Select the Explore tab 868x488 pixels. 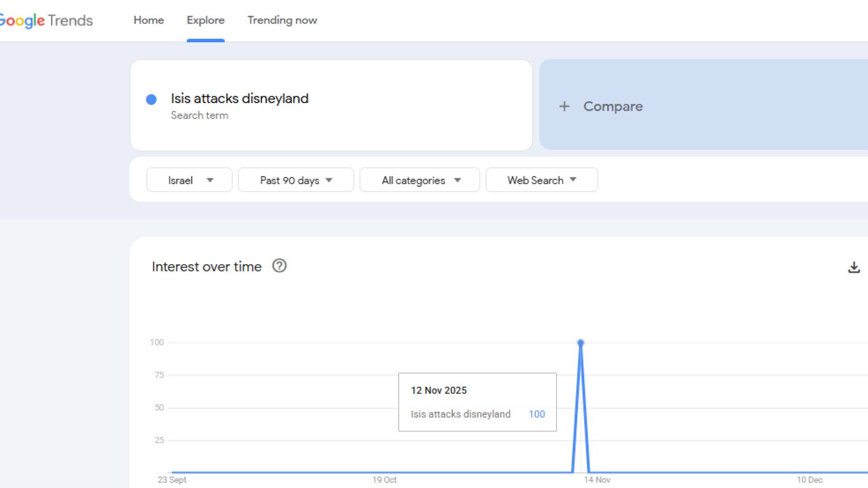(x=206, y=20)
